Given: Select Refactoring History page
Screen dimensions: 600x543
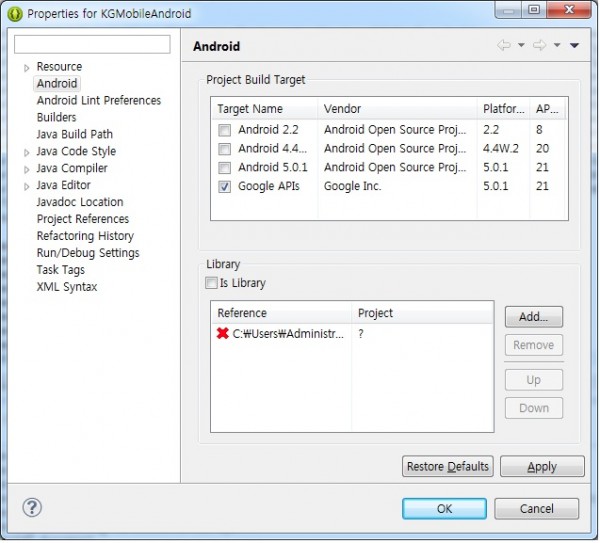Looking at the screenshot, I should [85, 236].
